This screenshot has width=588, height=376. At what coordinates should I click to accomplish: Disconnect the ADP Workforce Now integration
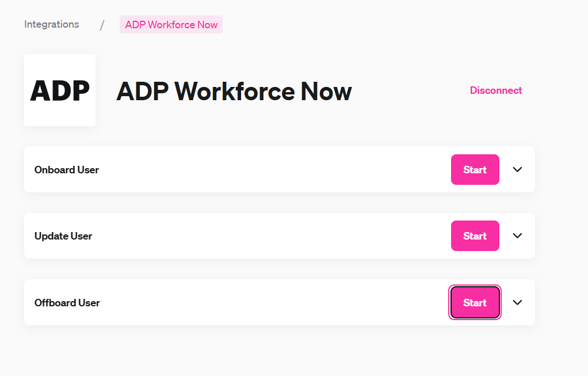(496, 90)
